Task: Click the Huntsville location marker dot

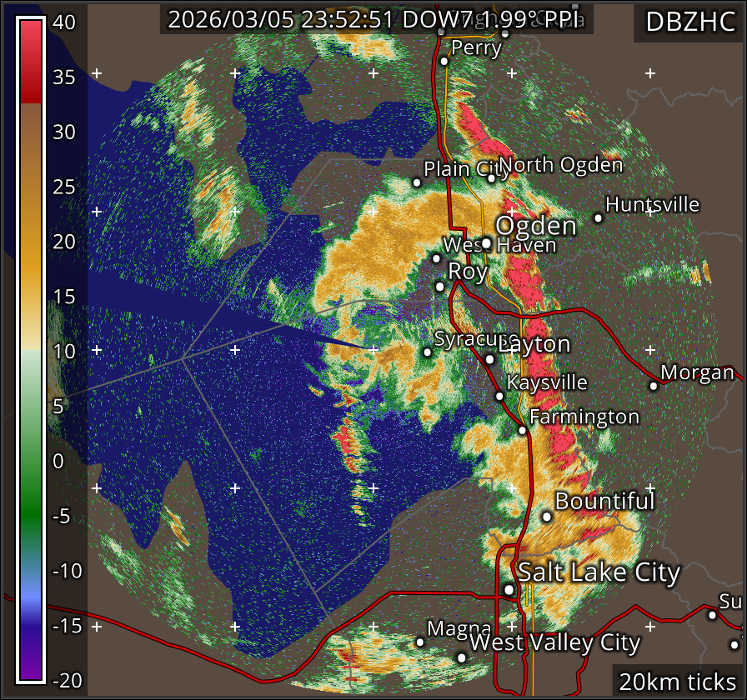Action: click(598, 217)
